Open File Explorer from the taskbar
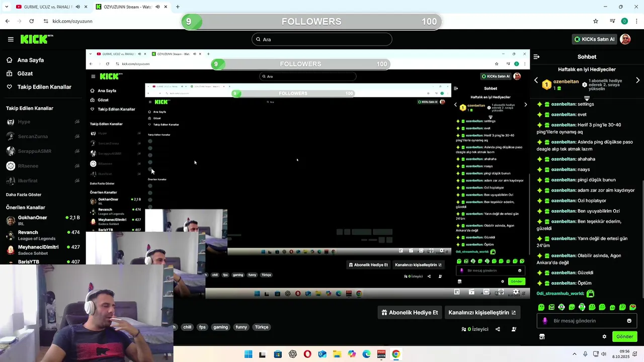 tap(337, 354)
